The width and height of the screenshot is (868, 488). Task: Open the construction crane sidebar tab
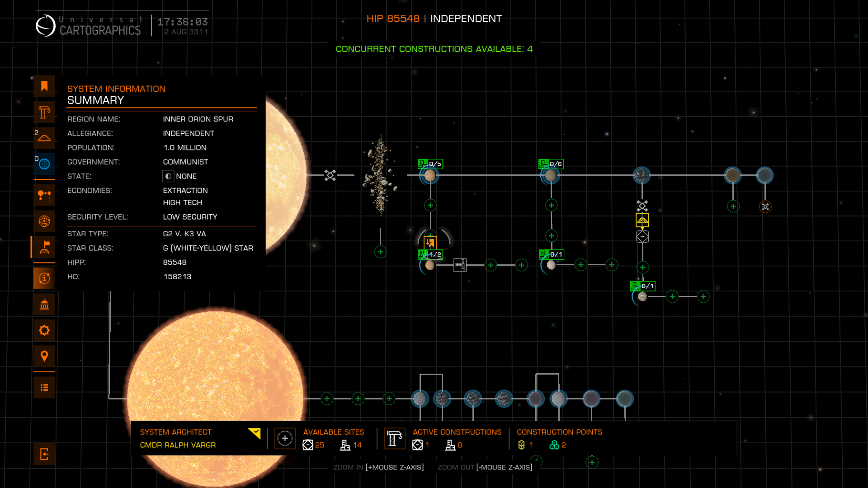(x=44, y=112)
